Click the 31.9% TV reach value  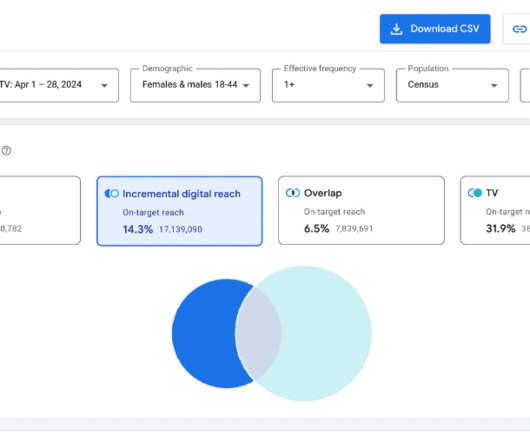[x=501, y=229]
